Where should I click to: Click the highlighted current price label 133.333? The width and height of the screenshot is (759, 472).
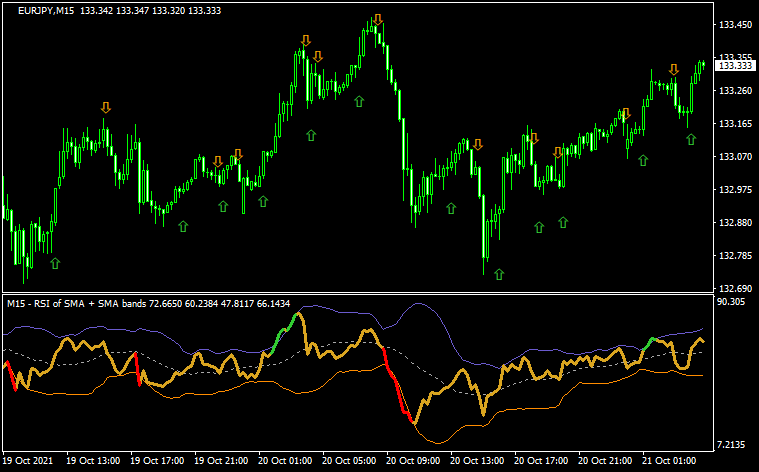tap(736, 66)
